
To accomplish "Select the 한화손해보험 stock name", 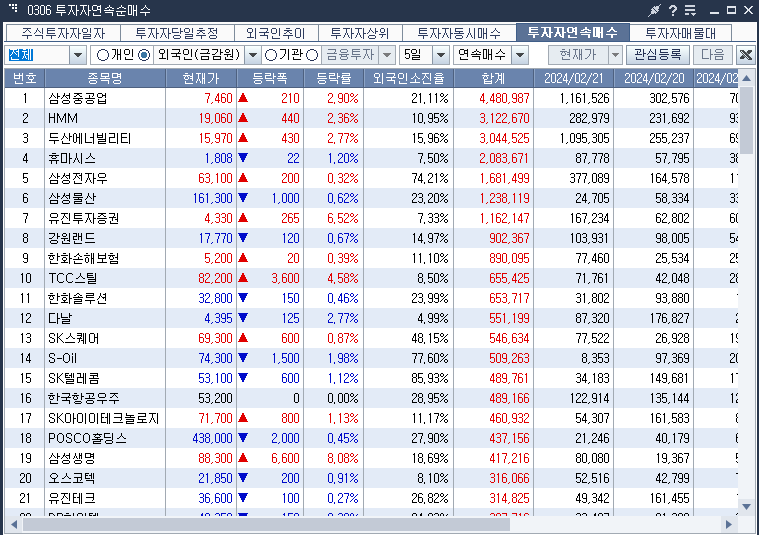I will (x=83, y=258).
